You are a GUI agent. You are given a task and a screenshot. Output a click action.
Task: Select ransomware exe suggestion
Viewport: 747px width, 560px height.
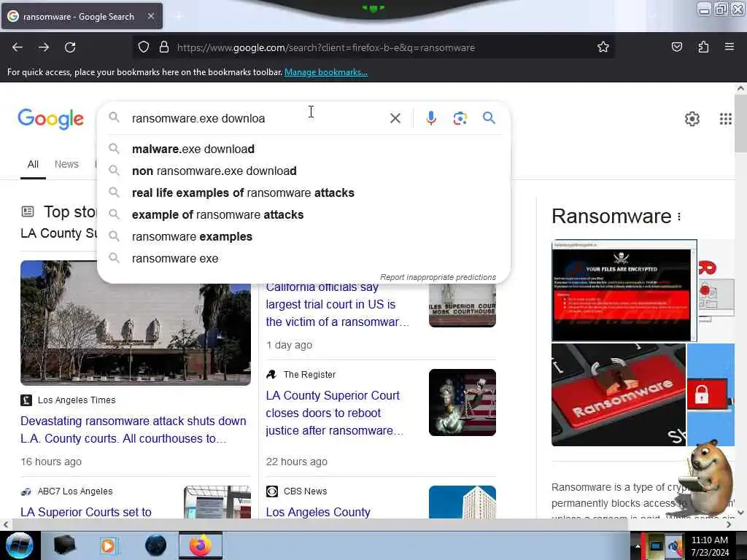tap(303, 259)
